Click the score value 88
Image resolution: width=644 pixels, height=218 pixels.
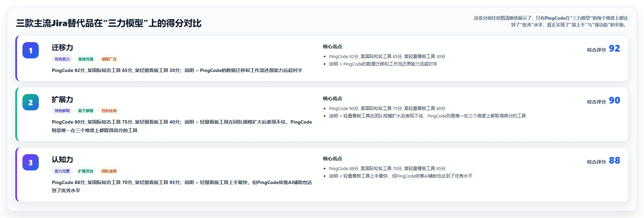pyautogui.click(x=614, y=161)
